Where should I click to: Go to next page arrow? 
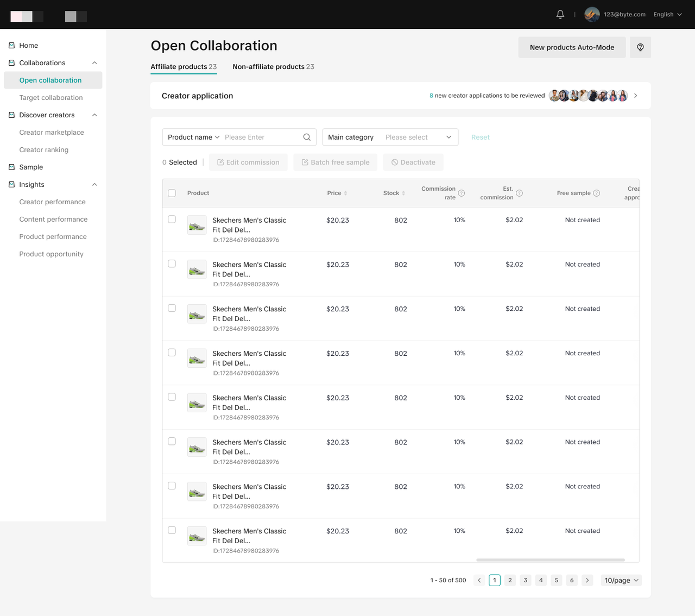click(587, 580)
